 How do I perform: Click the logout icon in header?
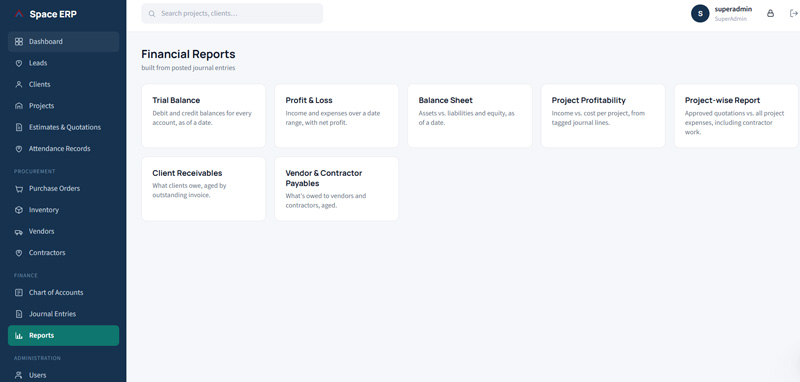pos(793,14)
